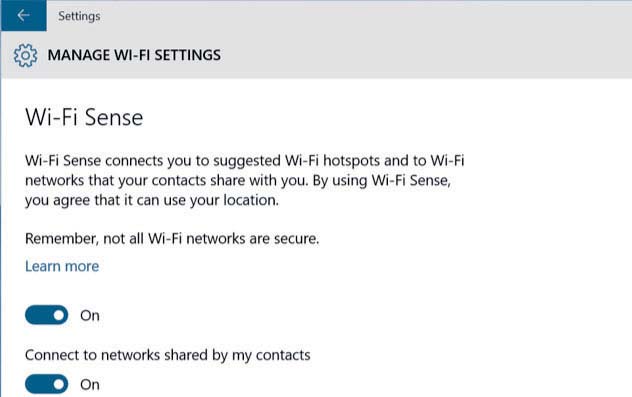Click the blank gray header band right of heading

[423, 55]
